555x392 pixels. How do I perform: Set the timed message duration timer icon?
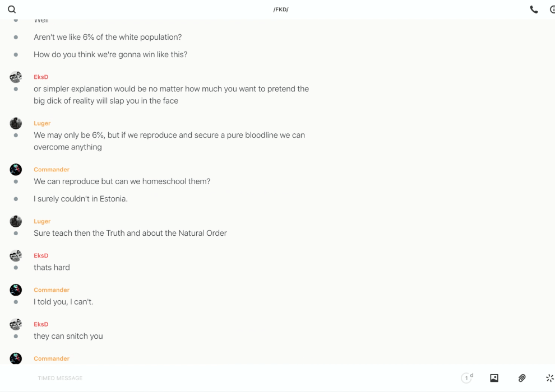click(466, 378)
